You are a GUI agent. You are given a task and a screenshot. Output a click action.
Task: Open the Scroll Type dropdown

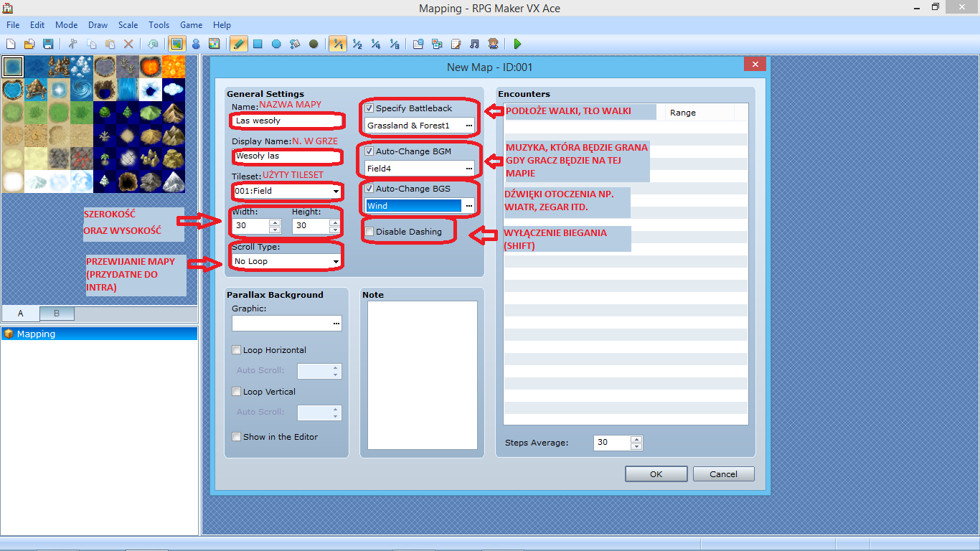click(287, 261)
